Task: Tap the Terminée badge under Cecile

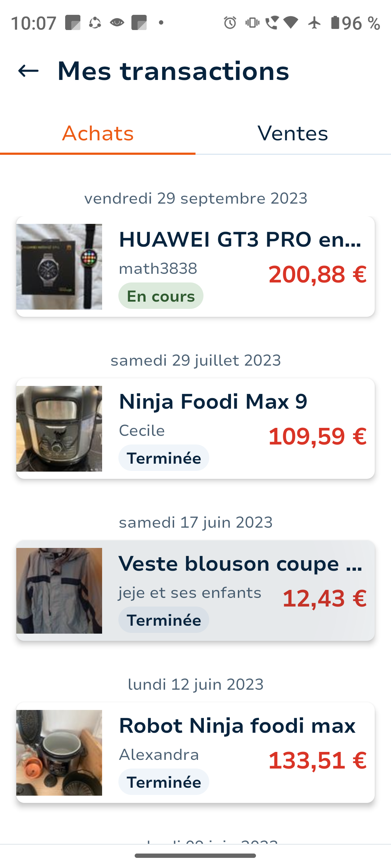Action: point(164,458)
